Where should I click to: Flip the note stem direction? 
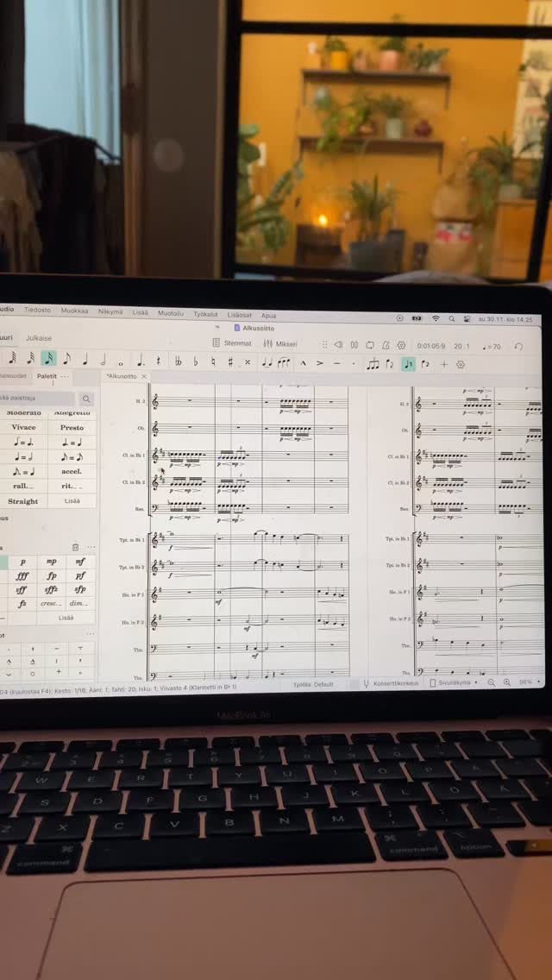click(390, 364)
